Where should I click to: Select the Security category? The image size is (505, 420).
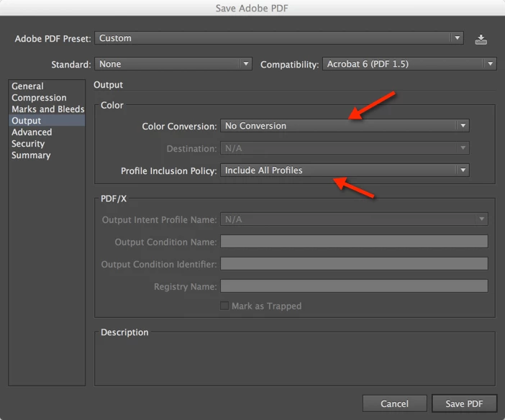(x=47, y=144)
